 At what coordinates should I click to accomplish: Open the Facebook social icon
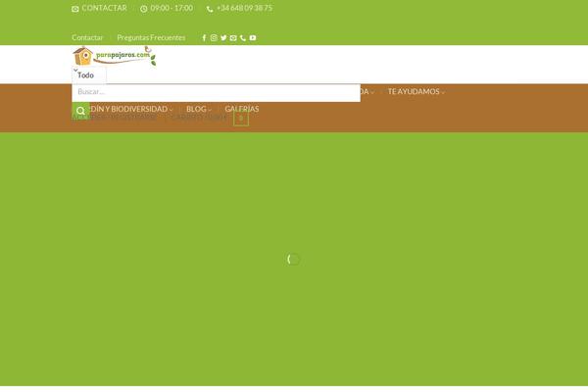point(204,37)
